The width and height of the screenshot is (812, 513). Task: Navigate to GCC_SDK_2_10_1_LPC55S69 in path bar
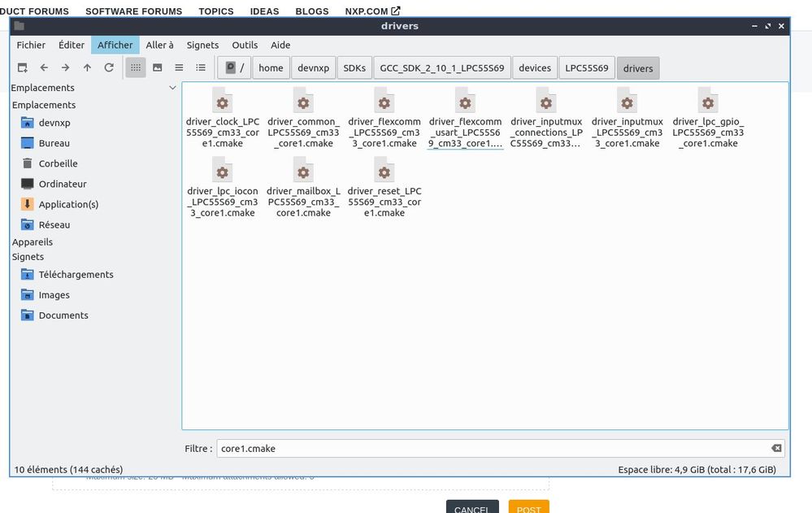coord(441,67)
